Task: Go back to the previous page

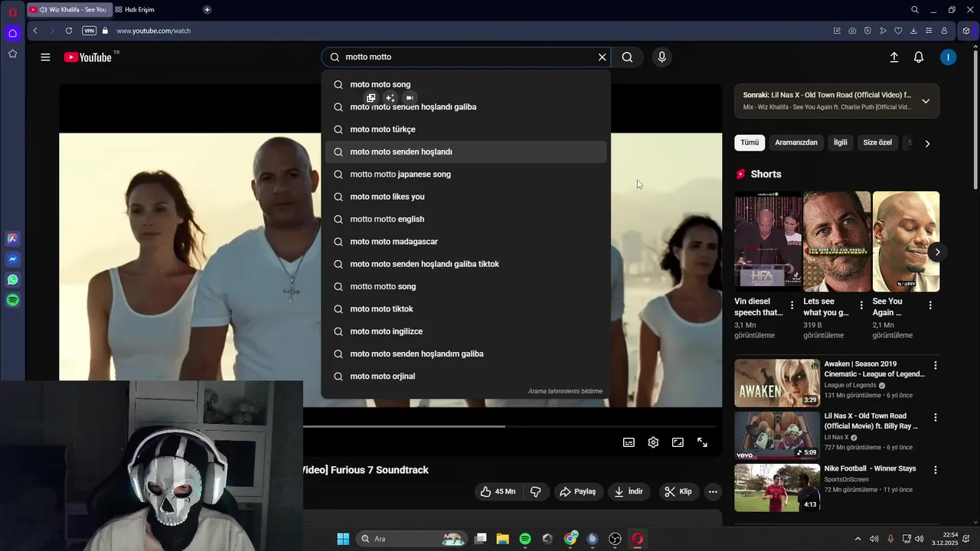Action: coord(35,31)
